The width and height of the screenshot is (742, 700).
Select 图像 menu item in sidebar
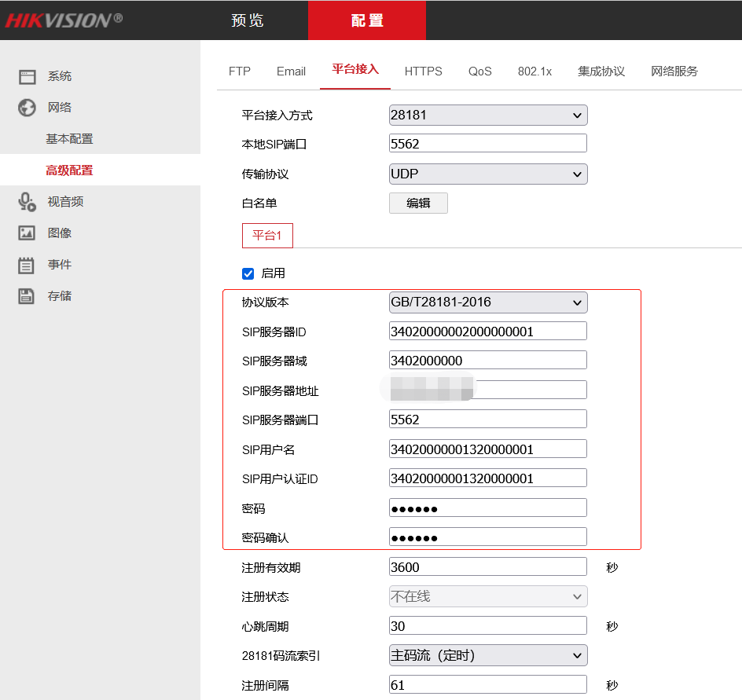tap(60, 233)
